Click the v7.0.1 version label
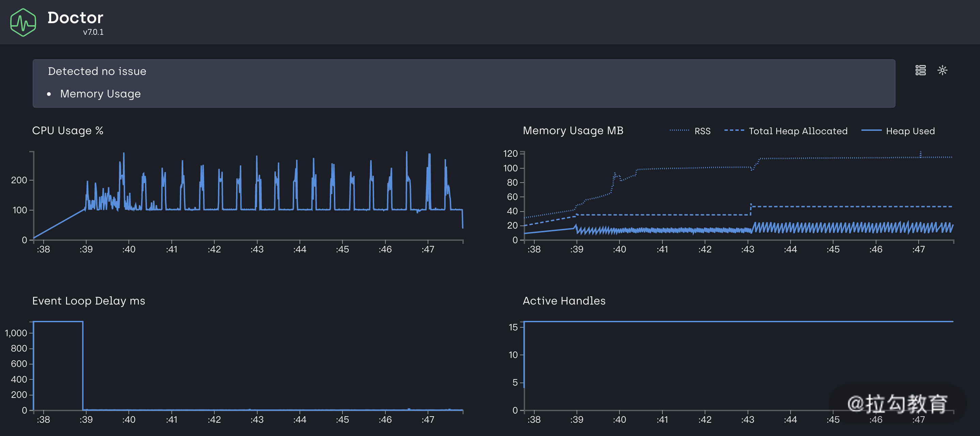 [93, 32]
